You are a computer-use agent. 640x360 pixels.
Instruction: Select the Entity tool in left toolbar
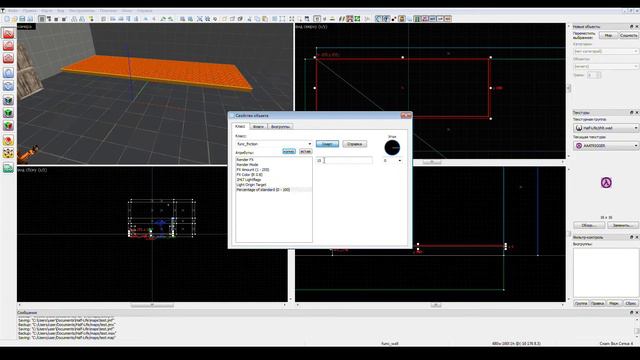[x=8, y=73]
